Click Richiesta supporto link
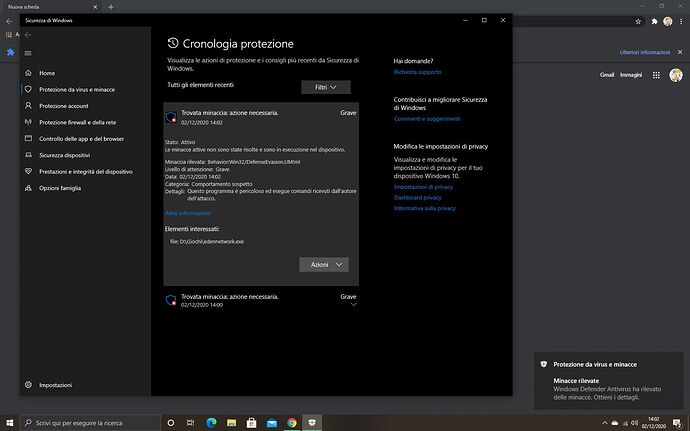Viewport: 690px width, 431px height. pyautogui.click(x=417, y=72)
